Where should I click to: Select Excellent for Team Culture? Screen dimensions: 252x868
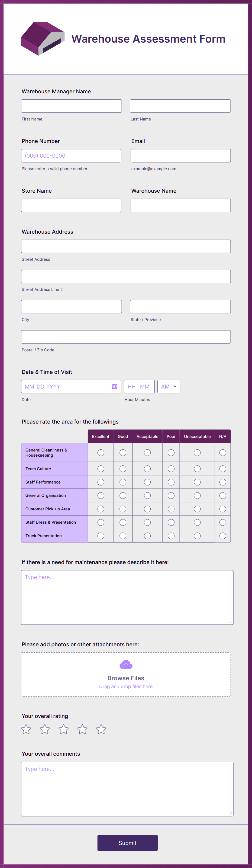point(101,468)
